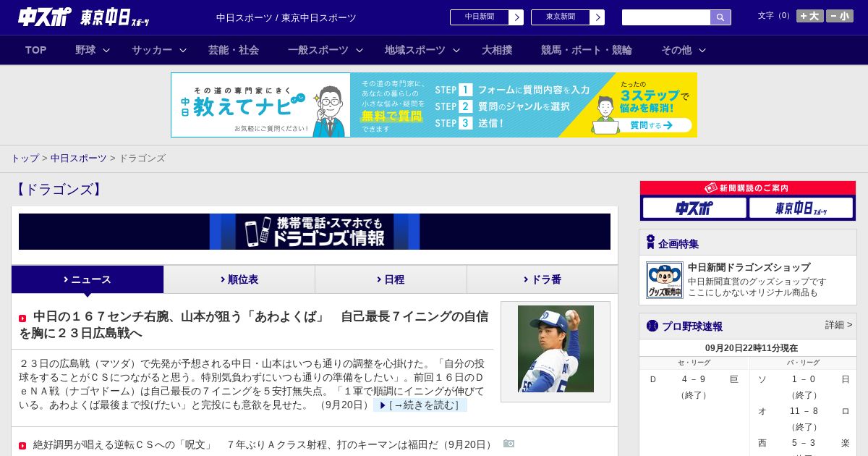Click the グッズ販売中 mascot thumbnail
The image size is (868, 456).
click(665, 280)
